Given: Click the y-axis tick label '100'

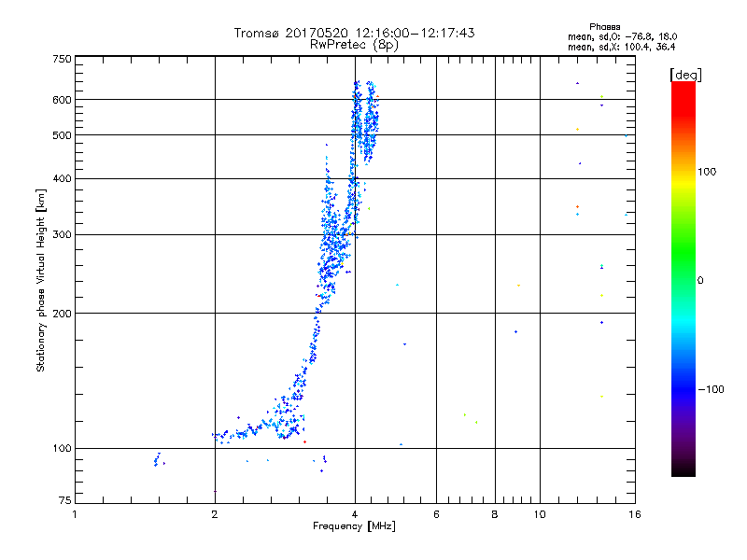Looking at the screenshot, I should click(x=62, y=448).
